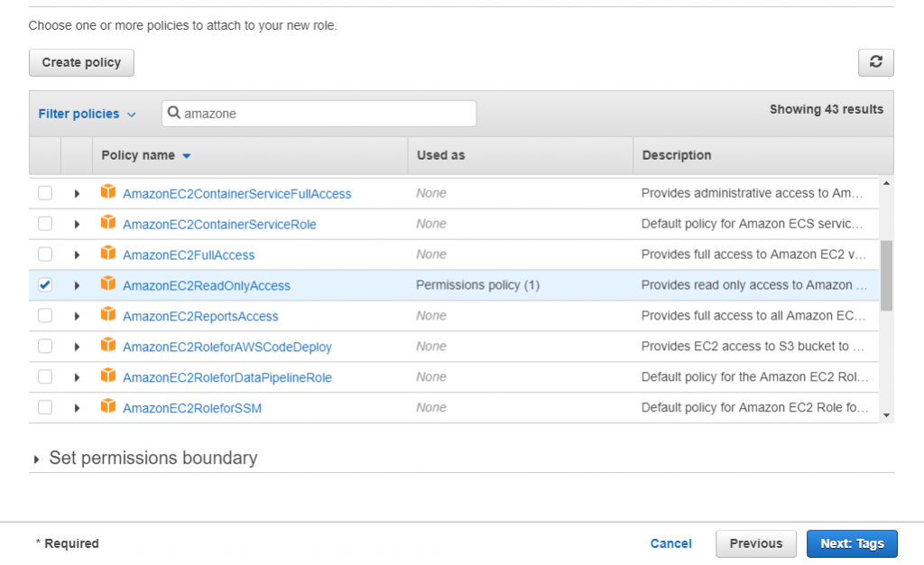The image size is (924, 565).
Task: Open the AmazonEC2ReportsAccess policy link
Action: click(200, 317)
